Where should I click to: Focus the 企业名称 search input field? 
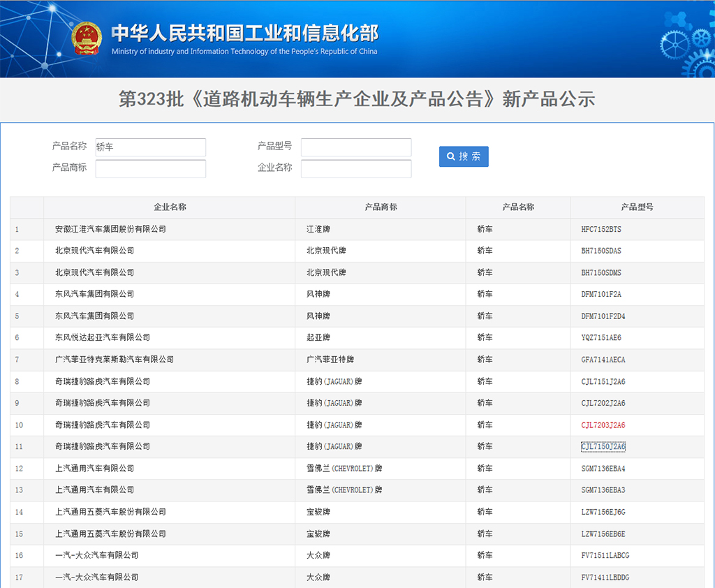356,168
